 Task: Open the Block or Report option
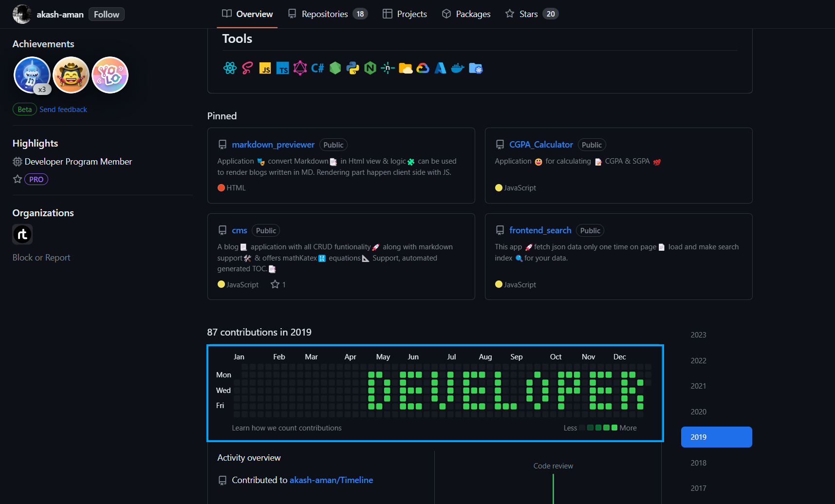pyautogui.click(x=41, y=257)
